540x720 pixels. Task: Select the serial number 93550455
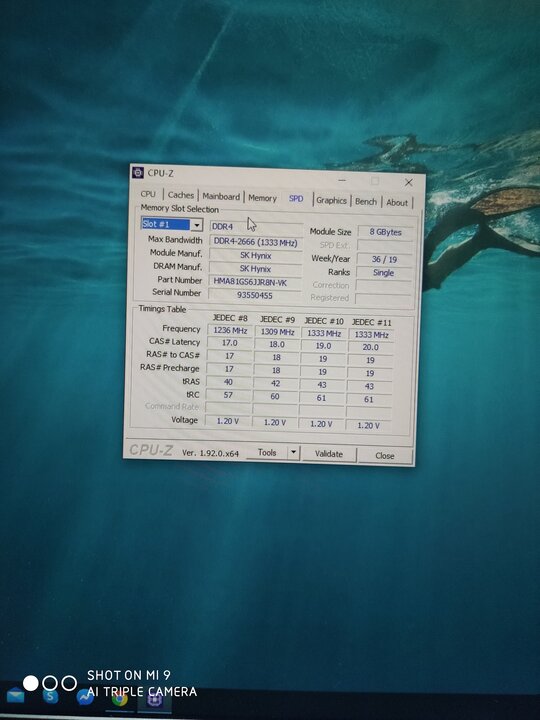[255, 295]
